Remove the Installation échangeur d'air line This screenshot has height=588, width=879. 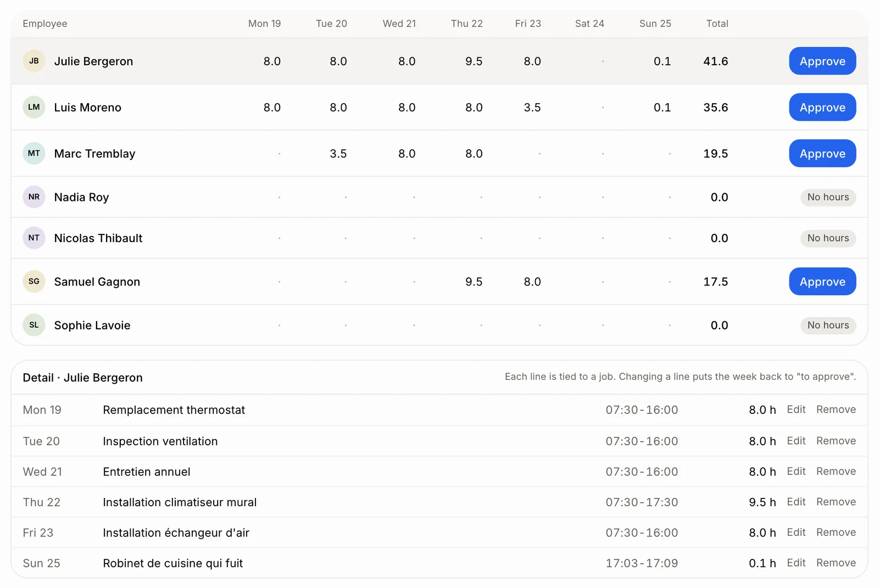click(x=836, y=533)
